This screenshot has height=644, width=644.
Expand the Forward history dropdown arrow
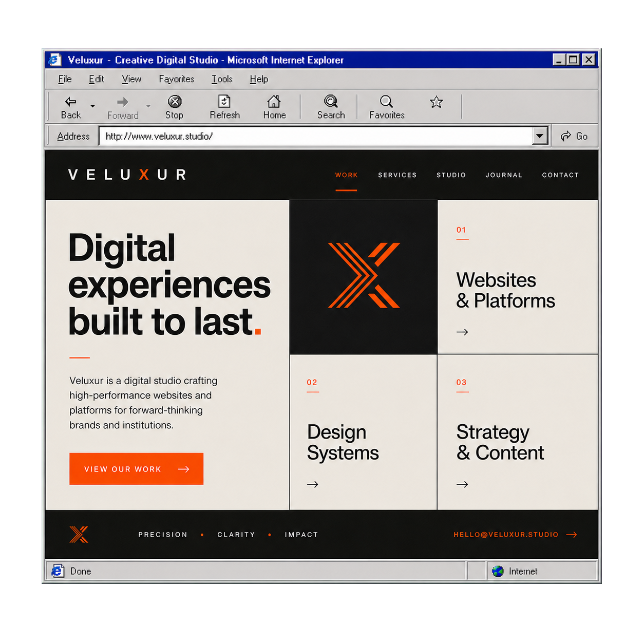pyautogui.click(x=148, y=106)
